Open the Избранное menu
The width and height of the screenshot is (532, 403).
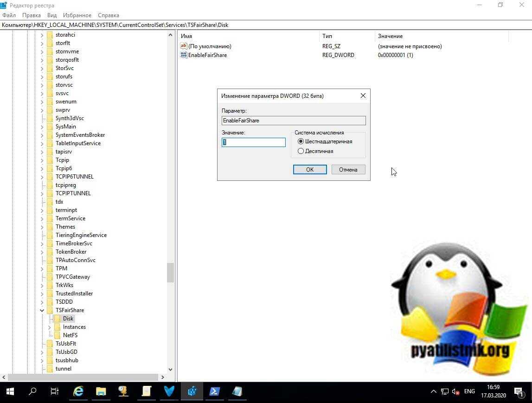[77, 15]
